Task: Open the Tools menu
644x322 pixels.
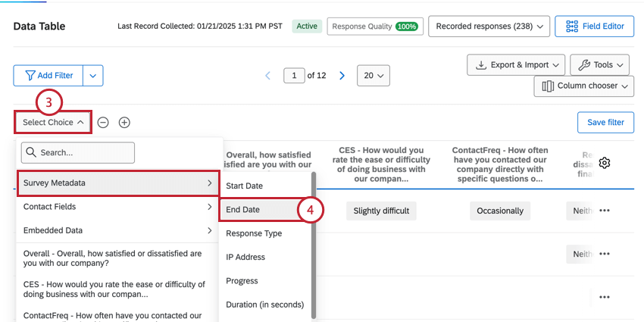Action: tap(601, 65)
